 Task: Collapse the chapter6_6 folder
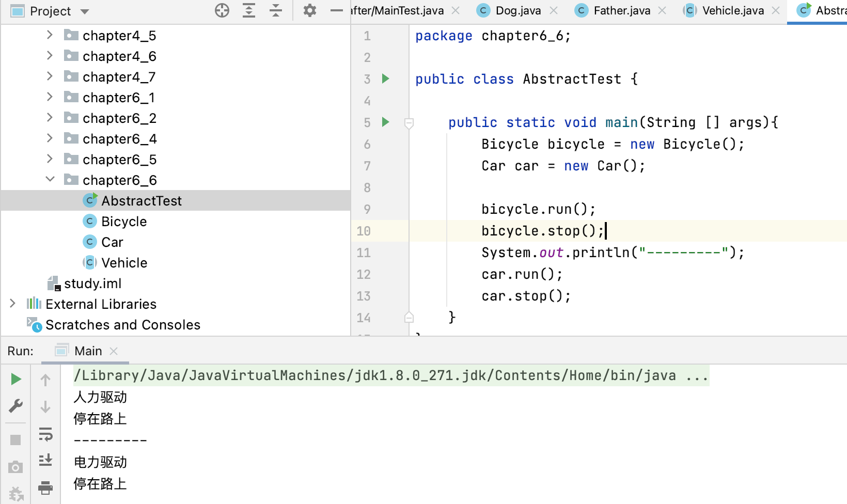[50, 179]
